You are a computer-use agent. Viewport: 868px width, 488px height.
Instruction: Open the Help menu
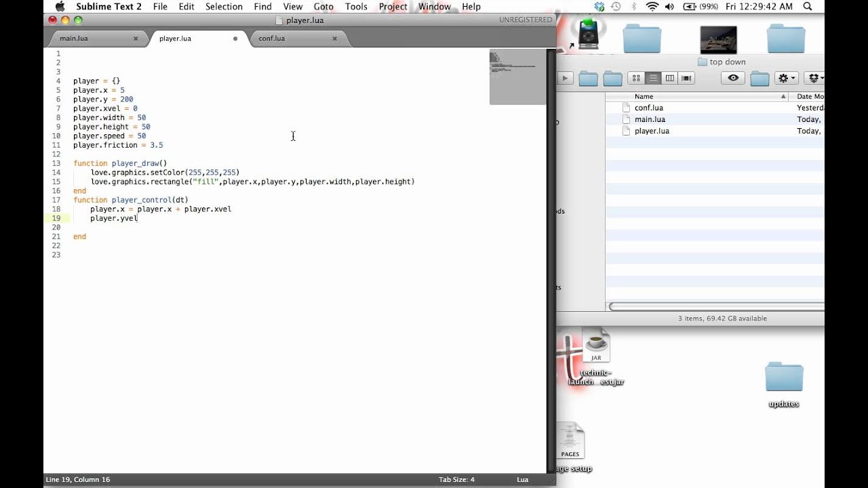coord(471,7)
